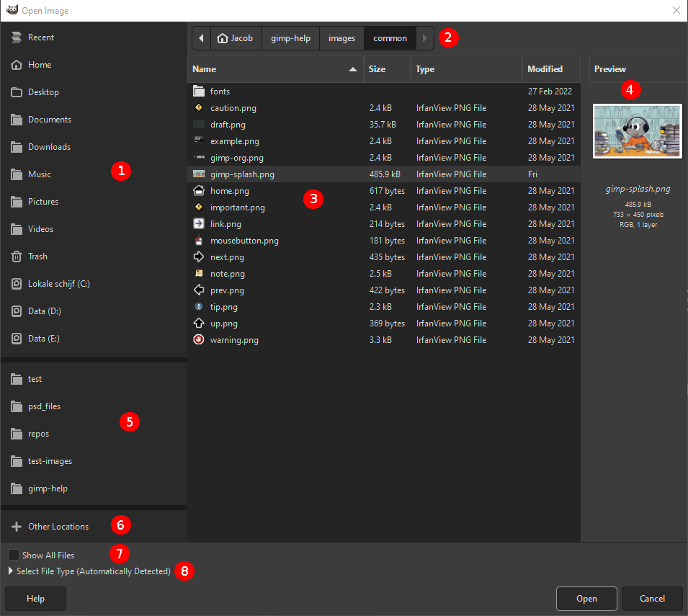This screenshot has height=616, width=688.
Task: Open the psd_files bookmark
Action: 45,406
